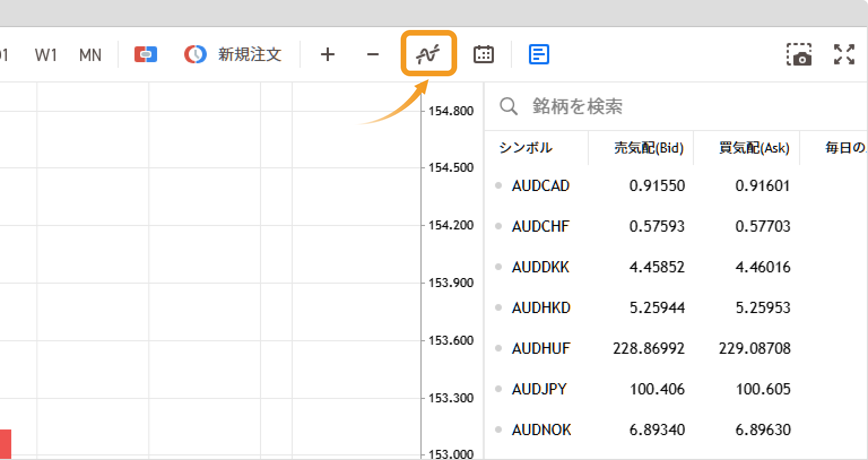Click AUDDKK ask value 4.46016
This screenshot has height=460, width=868.
(x=762, y=267)
